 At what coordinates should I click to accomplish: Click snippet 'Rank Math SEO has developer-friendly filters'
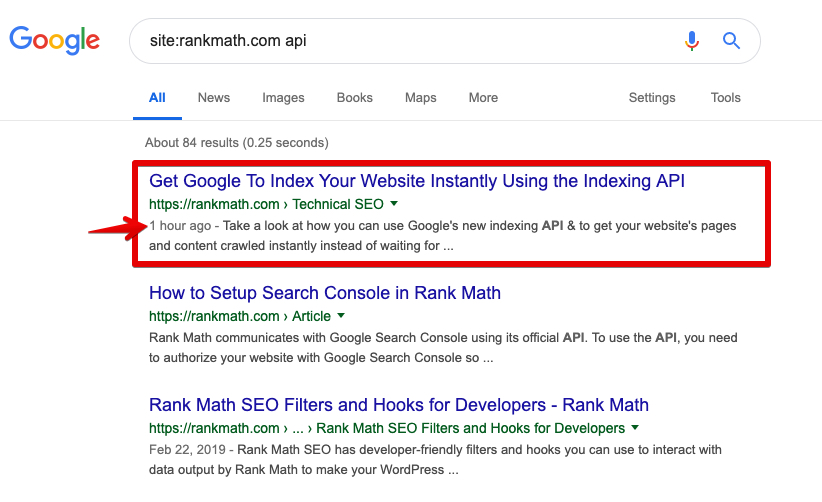click(435, 460)
